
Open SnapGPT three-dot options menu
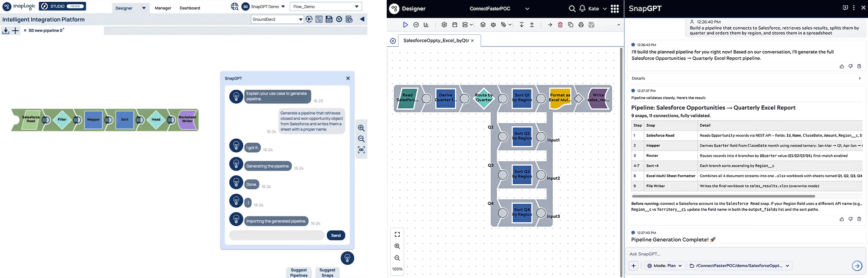pyautogui.click(x=854, y=8)
